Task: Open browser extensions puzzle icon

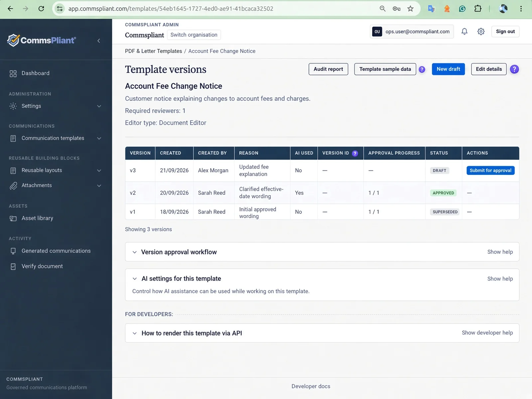Action: pos(478,9)
